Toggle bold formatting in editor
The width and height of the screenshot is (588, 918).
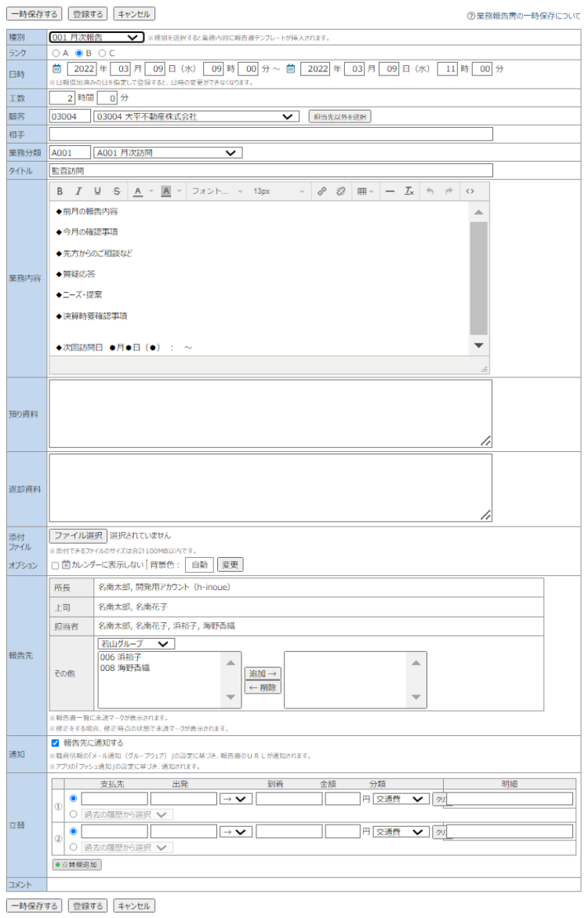tap(60, 191)
